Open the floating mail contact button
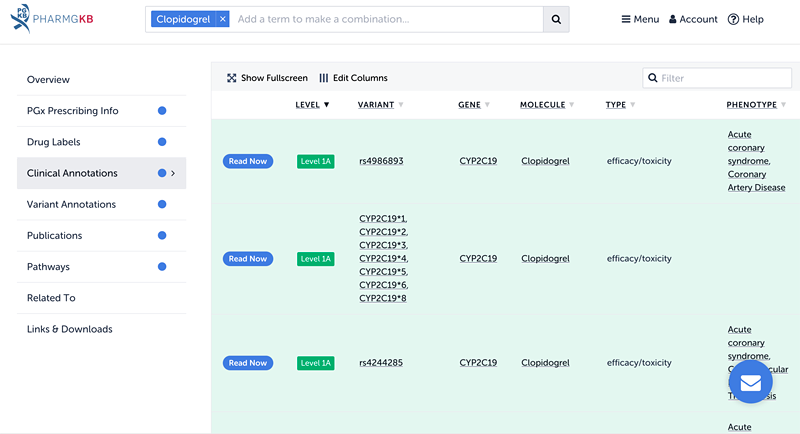The height and width of the screenshot is (434, 800). tap(751, 382)
